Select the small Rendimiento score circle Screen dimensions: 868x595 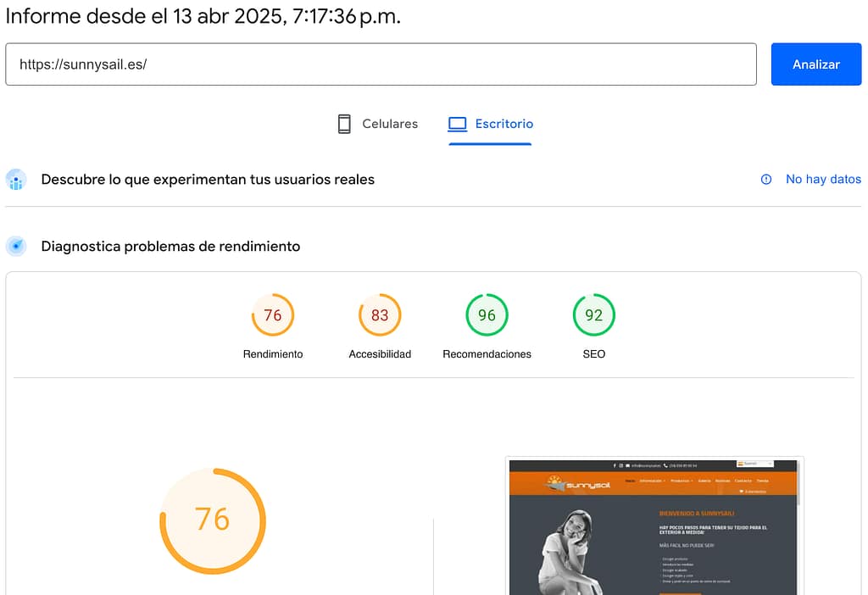[x=273, y=315]
